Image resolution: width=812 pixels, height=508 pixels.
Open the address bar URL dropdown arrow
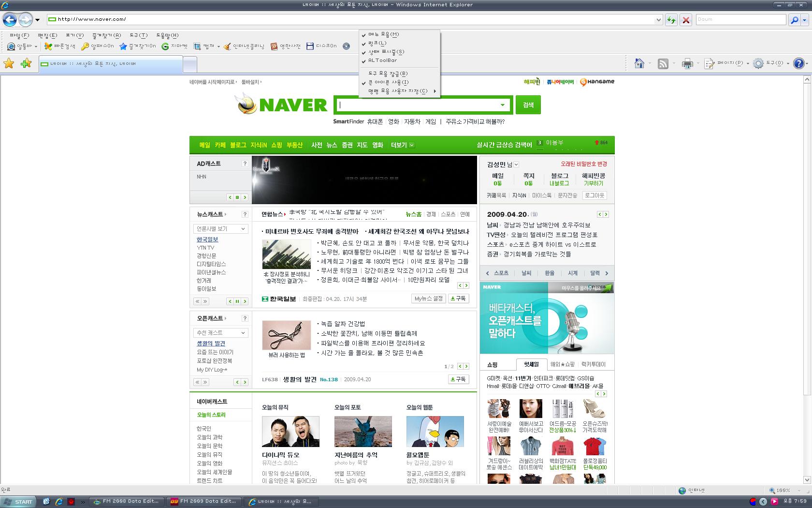tap(658, 20)
